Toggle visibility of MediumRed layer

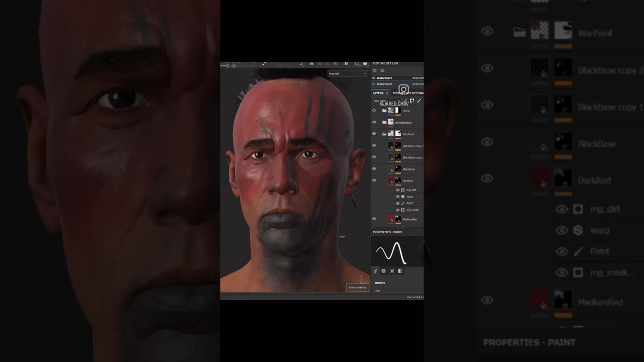click(374, 219)
